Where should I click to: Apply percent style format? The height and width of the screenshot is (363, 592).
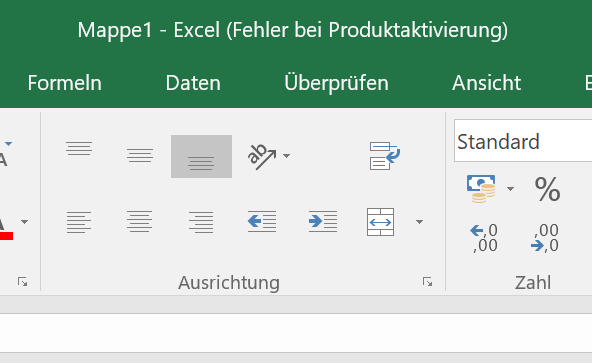point(547,188)
